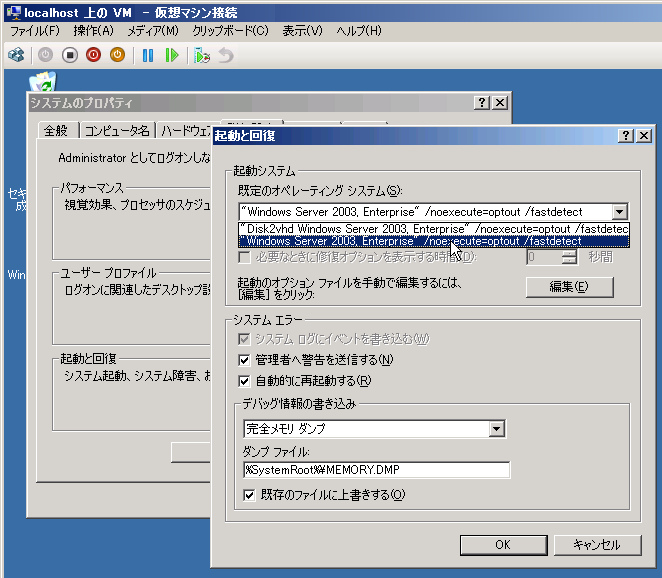Close the 起動と回復 dialog with X
The width and height of the screenshot is (662, 578).
coord(644,136)
